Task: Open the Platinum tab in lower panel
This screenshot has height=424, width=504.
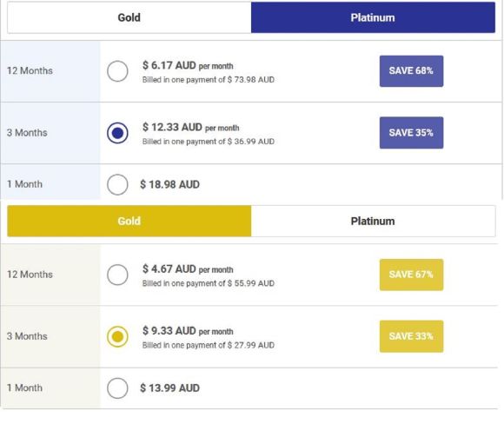Action: 373,222
